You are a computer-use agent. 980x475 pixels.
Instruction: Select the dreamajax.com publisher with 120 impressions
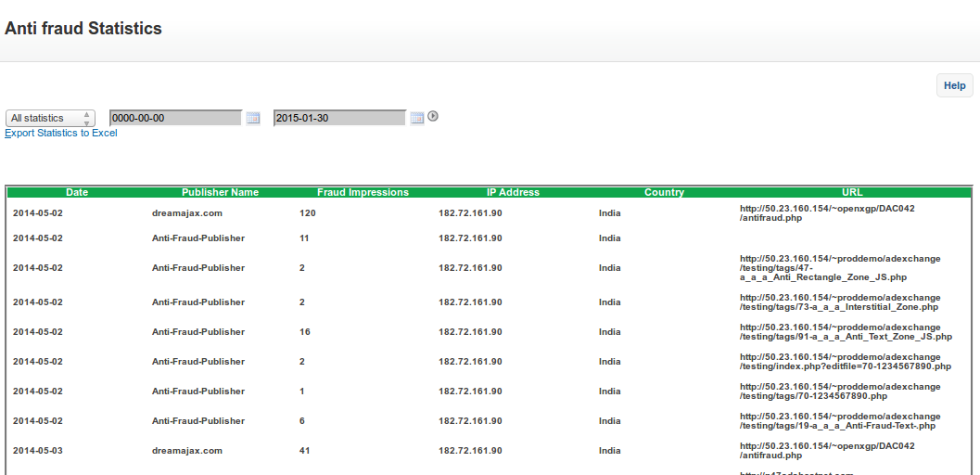[x=187, y=213]
